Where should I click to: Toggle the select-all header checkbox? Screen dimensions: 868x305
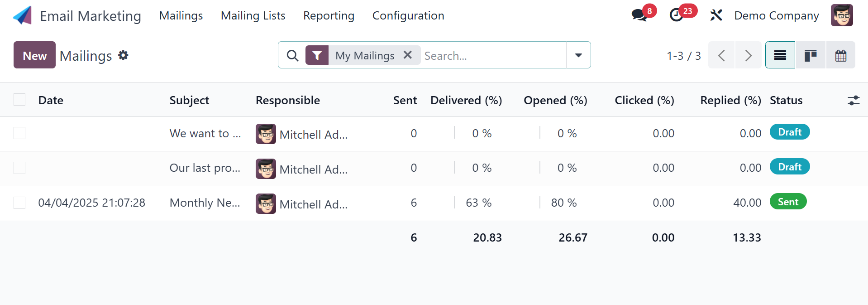coord(19,100)
